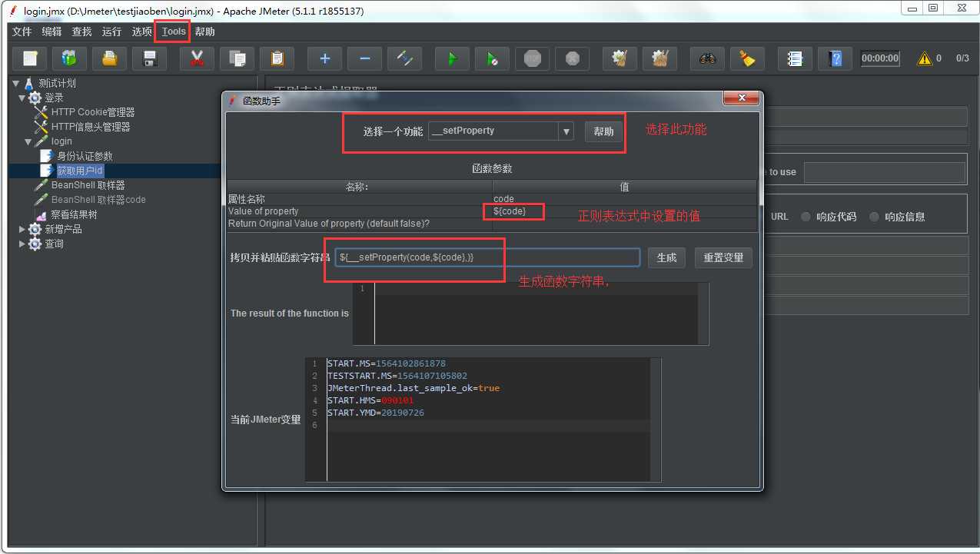Open the function helper list icon
The image size is (980, 554).
pos(795,58)
